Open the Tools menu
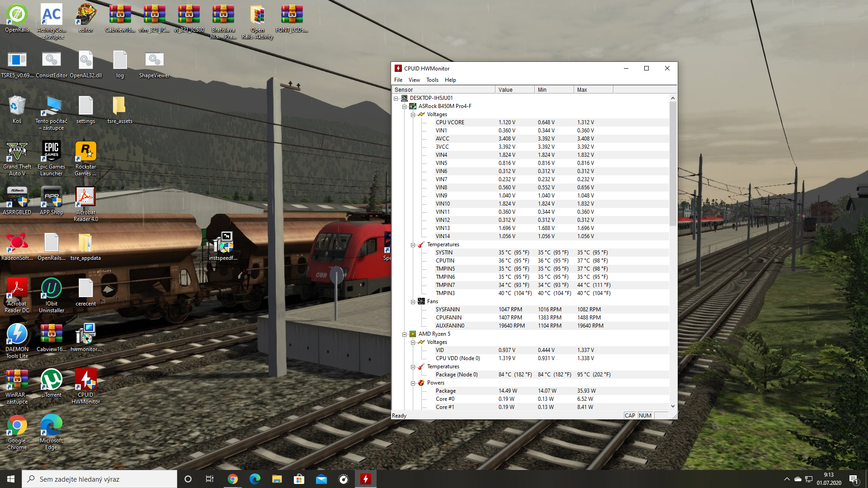This screenshot has width=868, height=488. (x=432, y=80)
